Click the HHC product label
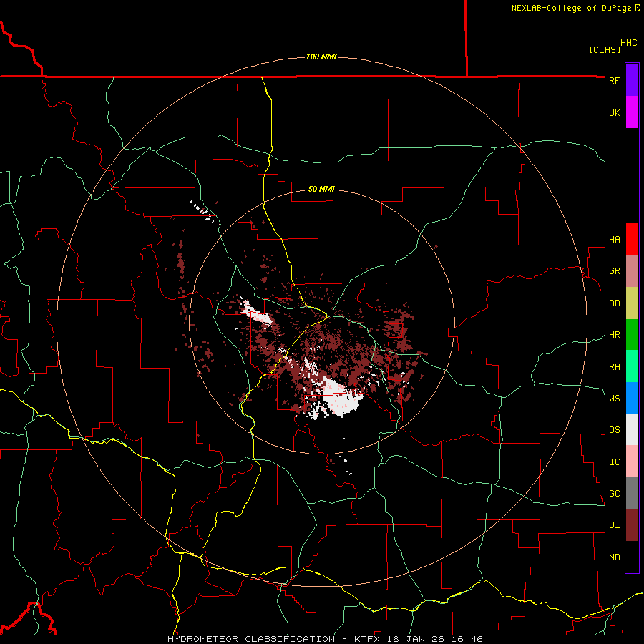 coord(629,43)
